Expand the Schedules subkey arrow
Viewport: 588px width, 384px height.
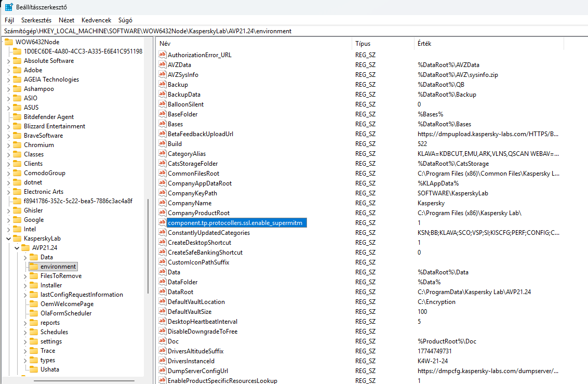tap(25, 332)
